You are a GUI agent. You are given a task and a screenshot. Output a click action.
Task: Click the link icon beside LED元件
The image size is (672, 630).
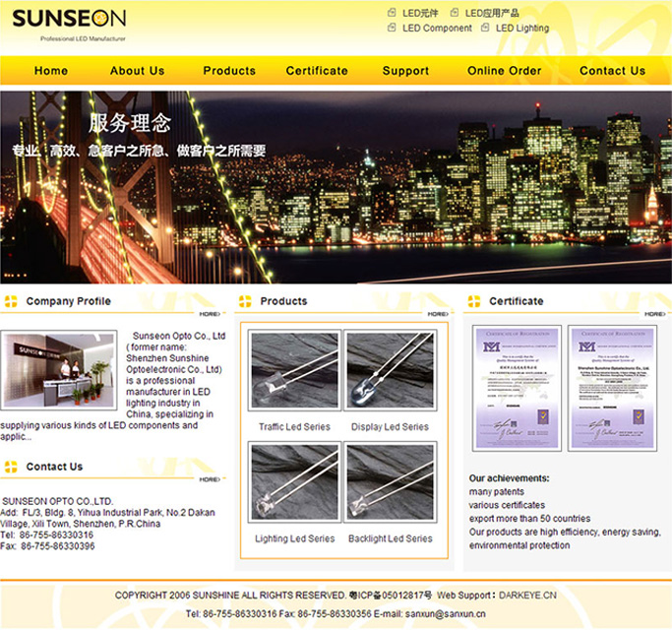[392, 13]
